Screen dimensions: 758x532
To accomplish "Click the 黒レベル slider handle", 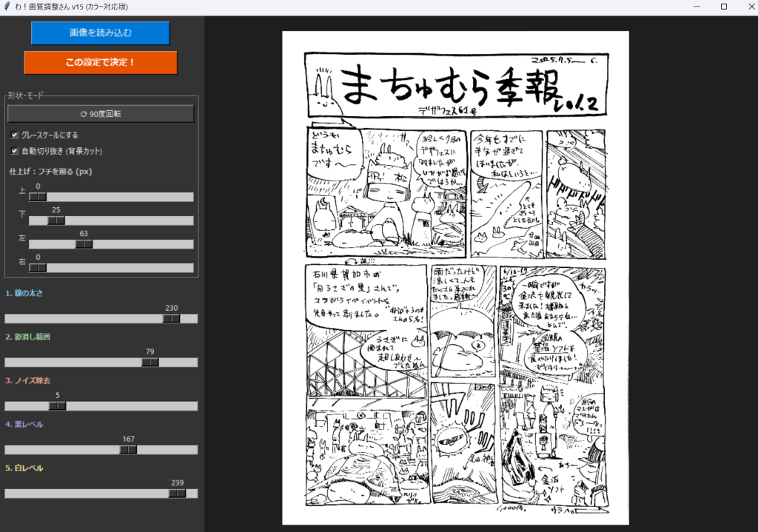I will point(128,450).
